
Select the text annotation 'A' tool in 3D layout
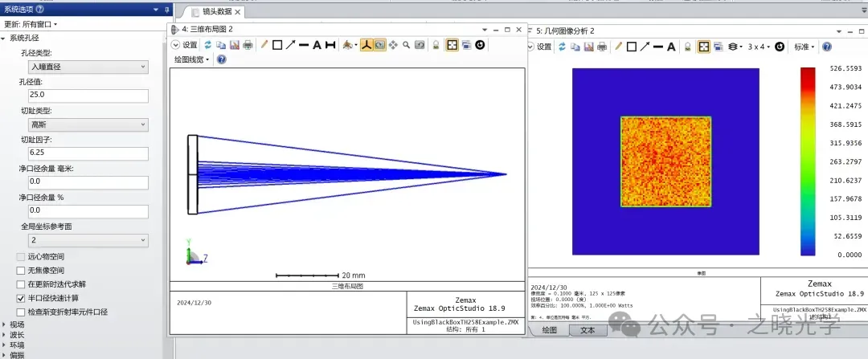coord(317,45)
